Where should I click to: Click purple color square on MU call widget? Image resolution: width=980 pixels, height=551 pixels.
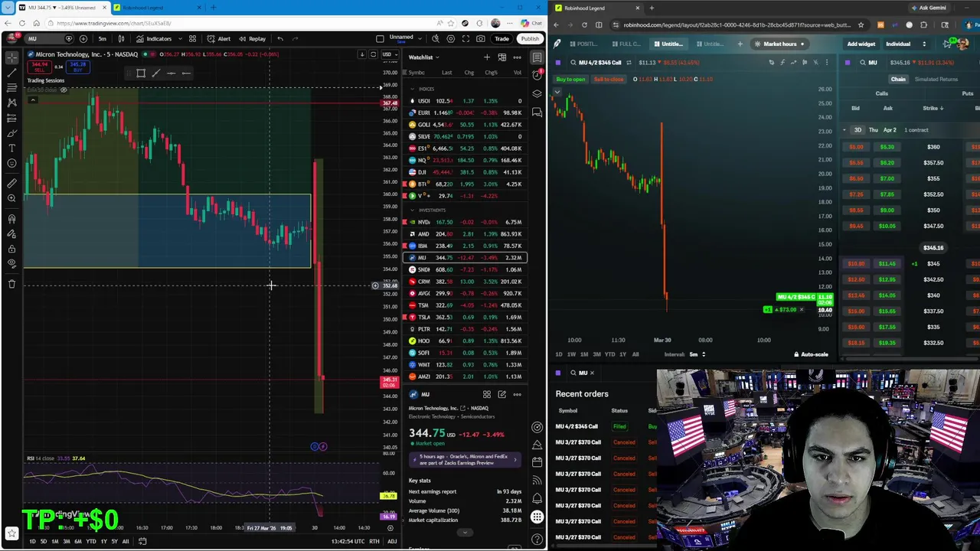click(558, 62)
